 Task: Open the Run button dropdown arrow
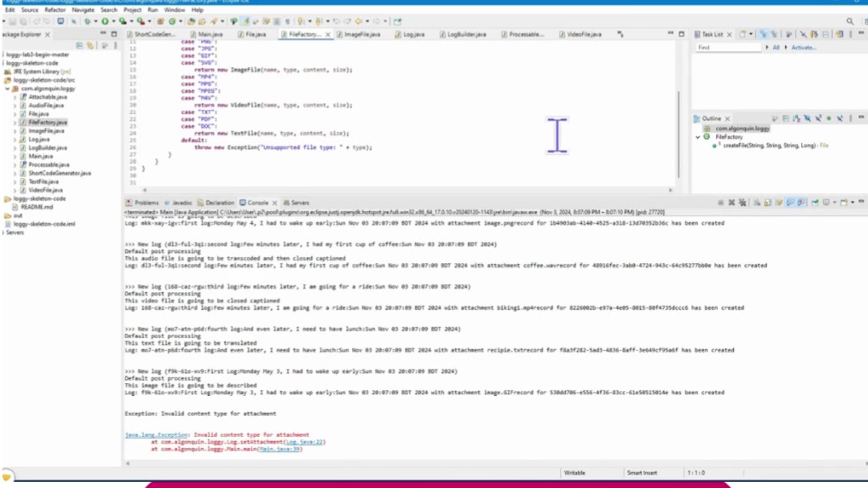113,21
